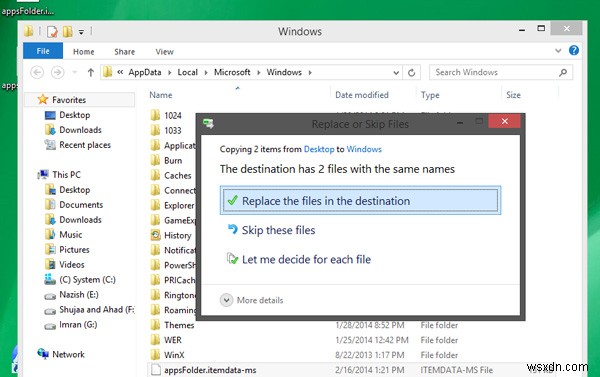The height and width of the screenshot is (377, 600).
Task: Select (C) System (C:) drive
Action: coord(87,279)
